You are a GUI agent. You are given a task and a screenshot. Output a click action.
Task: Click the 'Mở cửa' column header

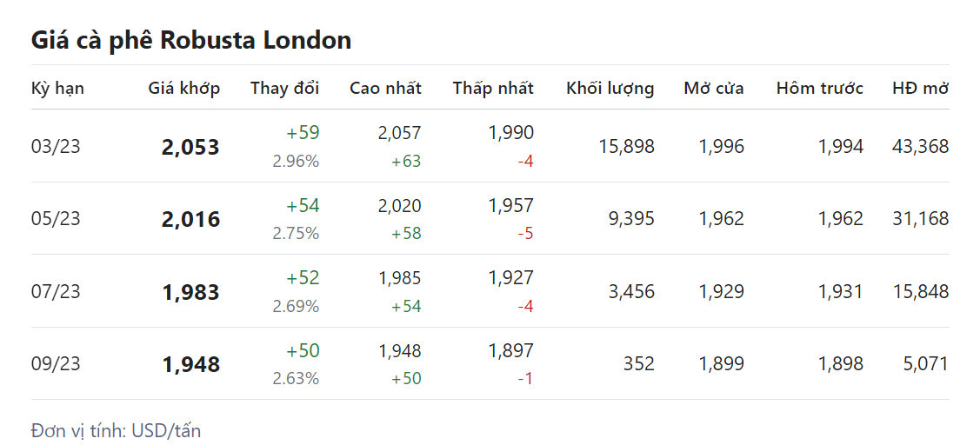714,88
